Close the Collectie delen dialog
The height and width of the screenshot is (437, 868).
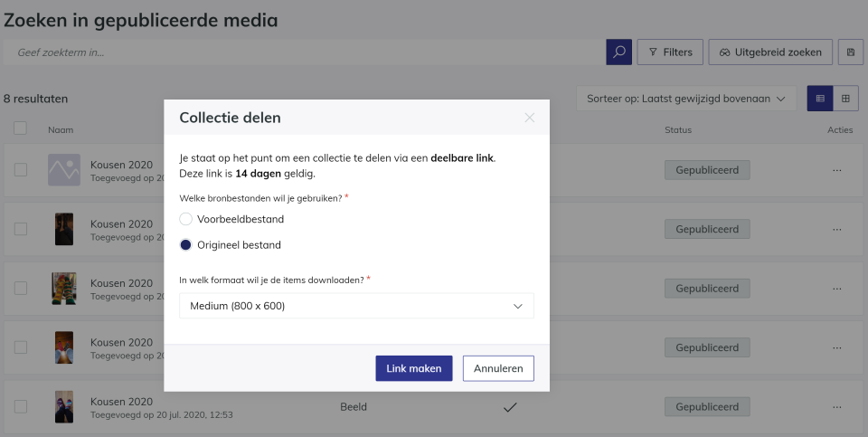(530, 118)
